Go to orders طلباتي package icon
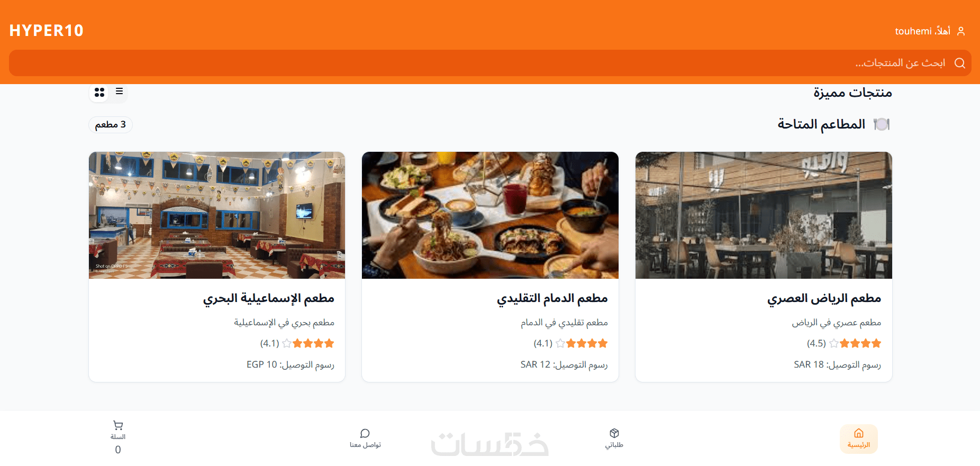 [614, 433]
